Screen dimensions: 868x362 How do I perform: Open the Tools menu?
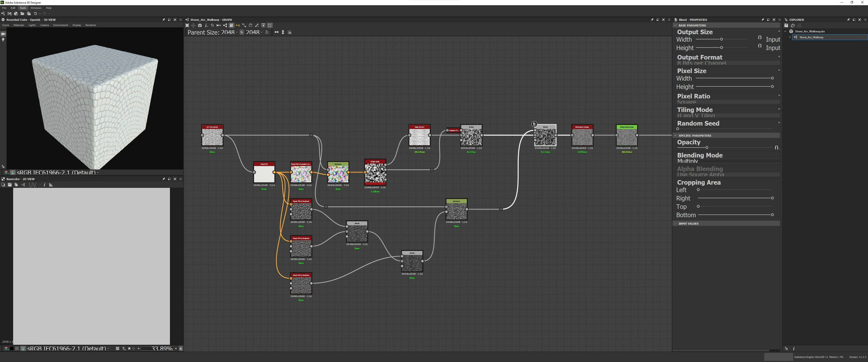pyautogui.click(x=23, y=8)
